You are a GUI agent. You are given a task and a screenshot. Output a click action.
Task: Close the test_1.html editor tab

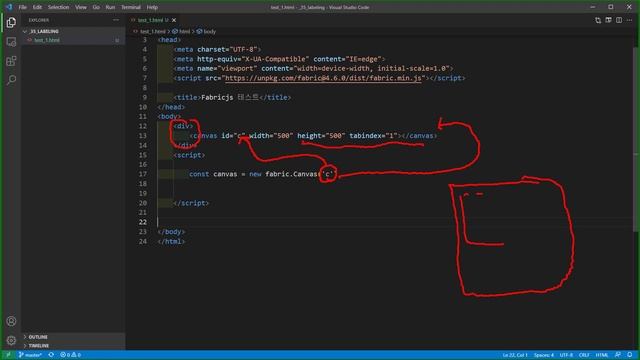coord(174,20)
